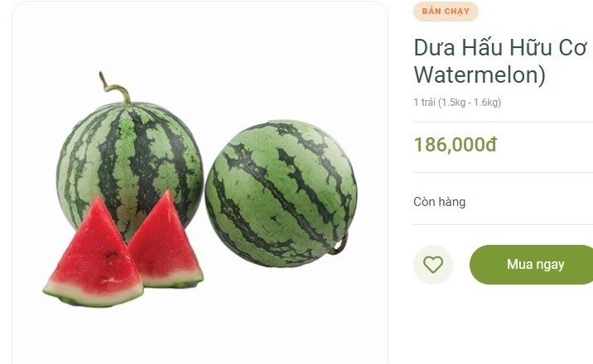Click the right whole watermelon in the photo

[281, 194]
